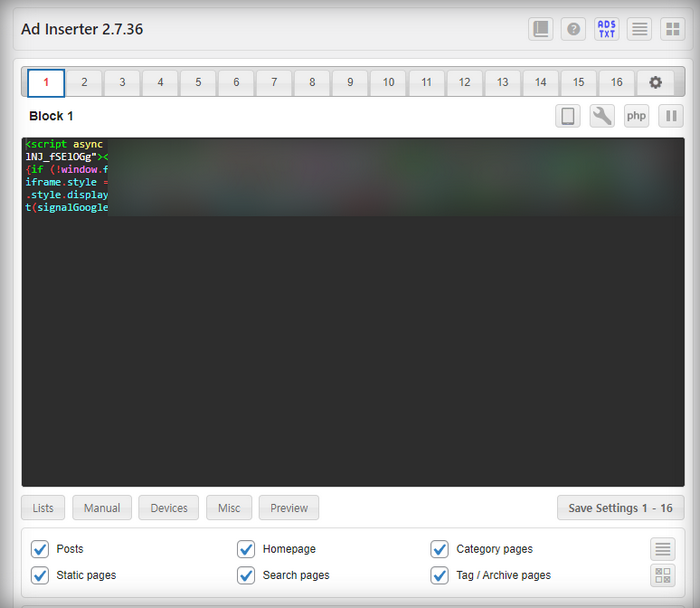Select active block tab 1
Image resolution: width=700 pixels, height=608 pixels.
point(46,83)
